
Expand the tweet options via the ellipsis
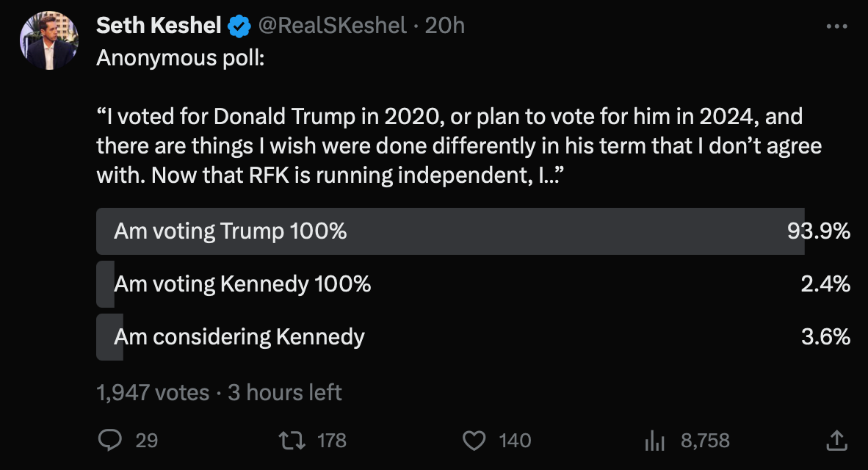click(836, 24)
